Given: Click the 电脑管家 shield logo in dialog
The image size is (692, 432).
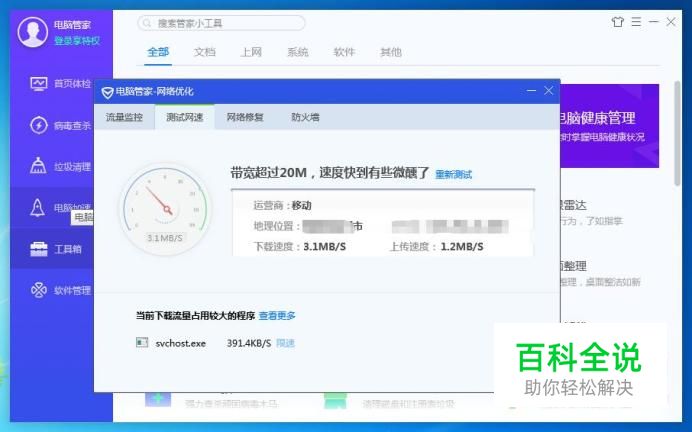Looking at the screenshot, I should (x=107, y=92).
